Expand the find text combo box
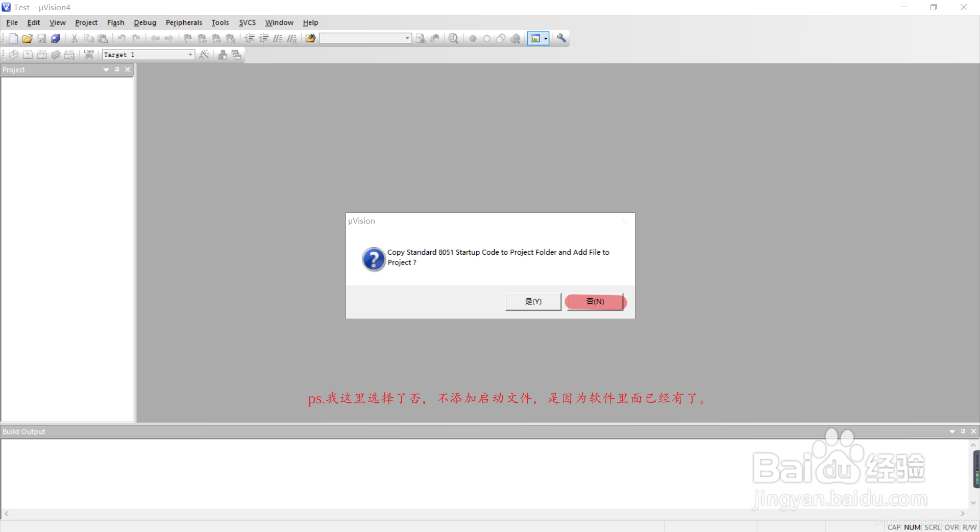The height and width of the screenshot is (532, 980). (x=407, y=38)
